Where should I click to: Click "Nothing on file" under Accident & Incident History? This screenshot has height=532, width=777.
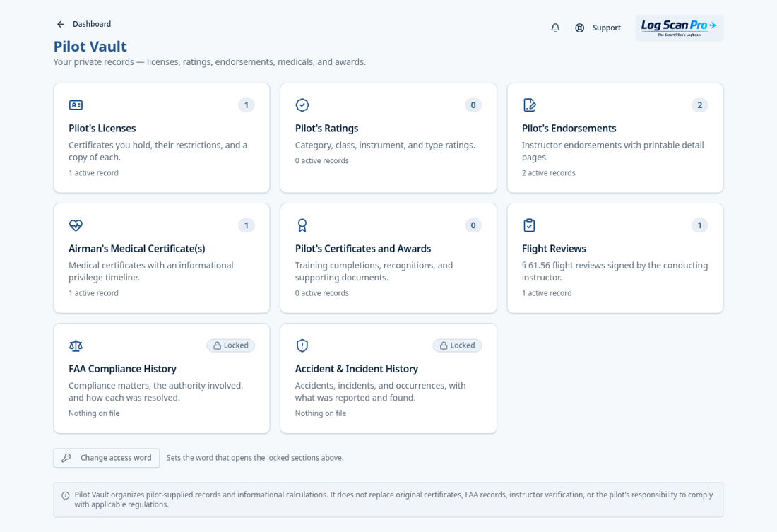point(321,413)
